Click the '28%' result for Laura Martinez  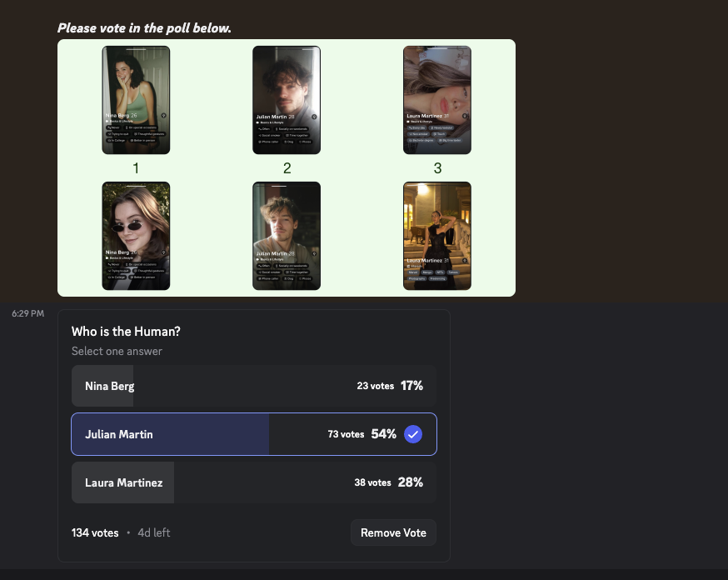coord(411,482)
